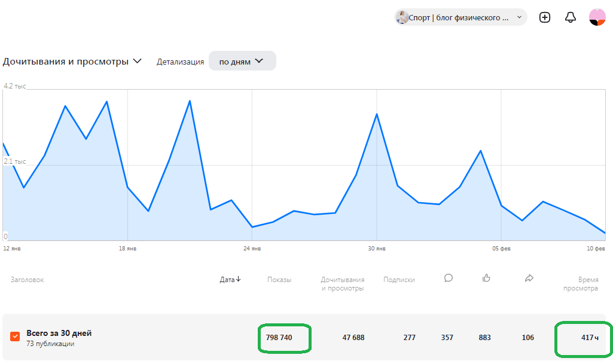Click the channel avatar next to Спорт
613x364 pixels.
(402, 17)
